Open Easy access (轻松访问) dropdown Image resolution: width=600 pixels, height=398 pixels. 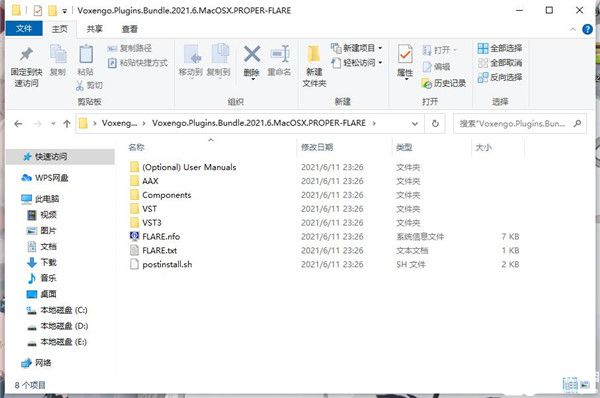click(356, 63)
